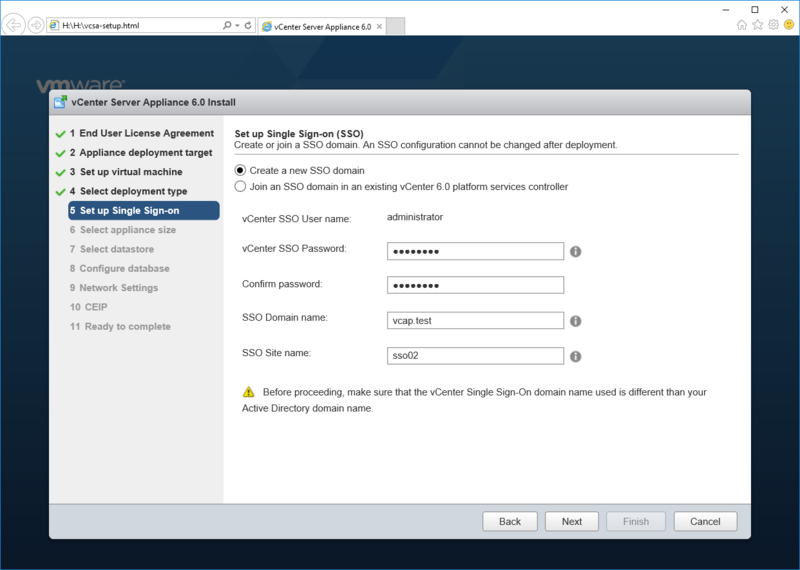Open a new browser tab
The image size is (800, 570).
[x=395, y=27]
